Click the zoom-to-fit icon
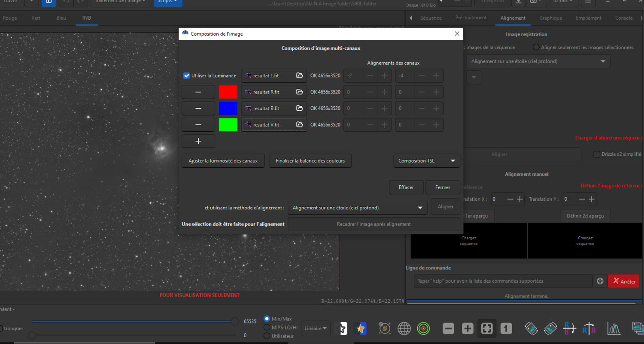 coord(487,329)
